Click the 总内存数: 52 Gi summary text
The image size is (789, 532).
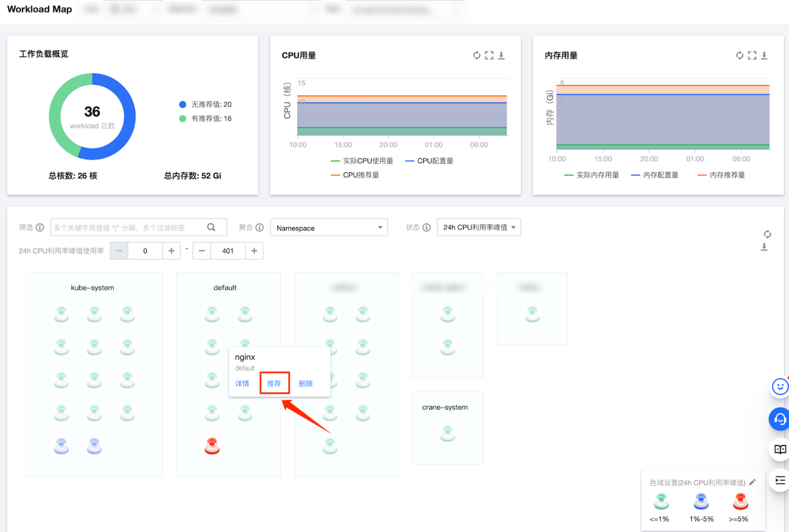click(193, 176)
